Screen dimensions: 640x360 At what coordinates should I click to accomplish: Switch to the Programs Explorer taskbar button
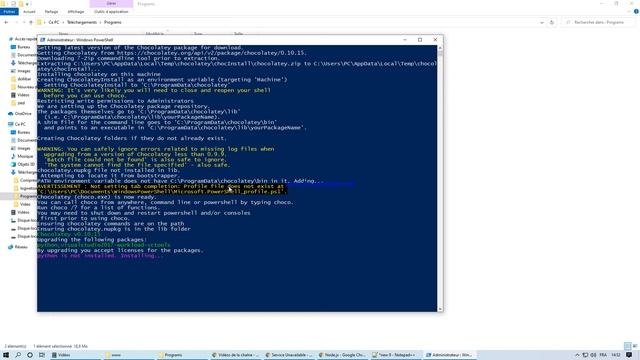tap(182, 355)
